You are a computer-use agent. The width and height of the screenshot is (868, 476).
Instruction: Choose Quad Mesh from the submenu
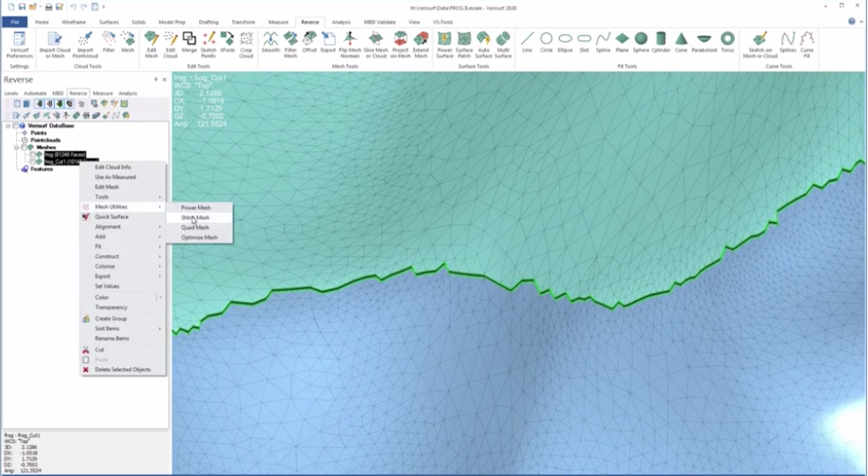pyautogui.click(x=199, y=228)
